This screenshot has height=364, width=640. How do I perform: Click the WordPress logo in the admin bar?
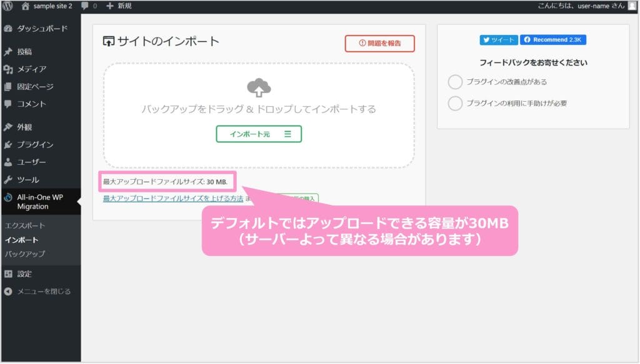point(7,6)
